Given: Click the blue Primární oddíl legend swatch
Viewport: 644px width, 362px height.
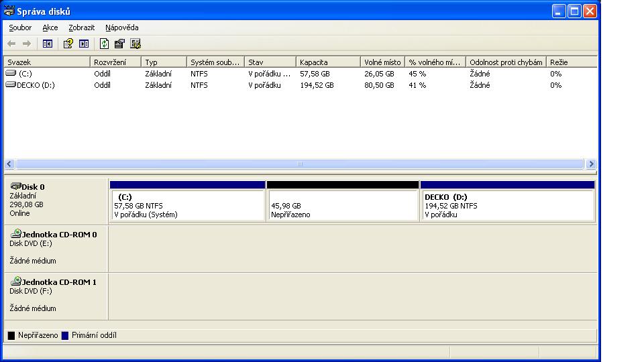Looking at the screenshot, I should tap(65, 335).
